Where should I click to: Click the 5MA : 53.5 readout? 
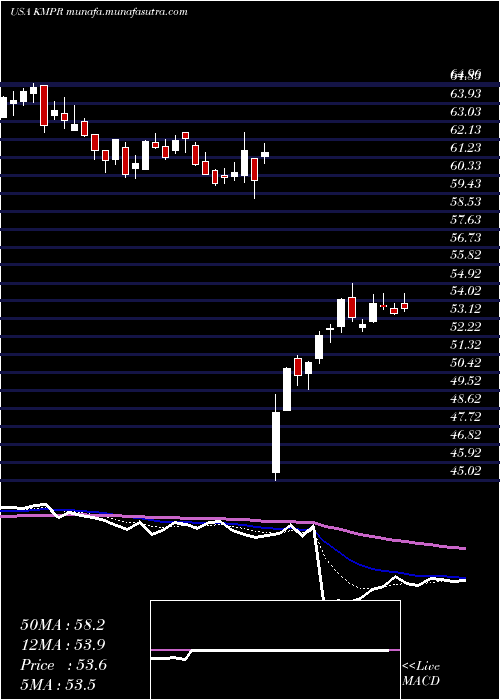[x=58, y=685]
